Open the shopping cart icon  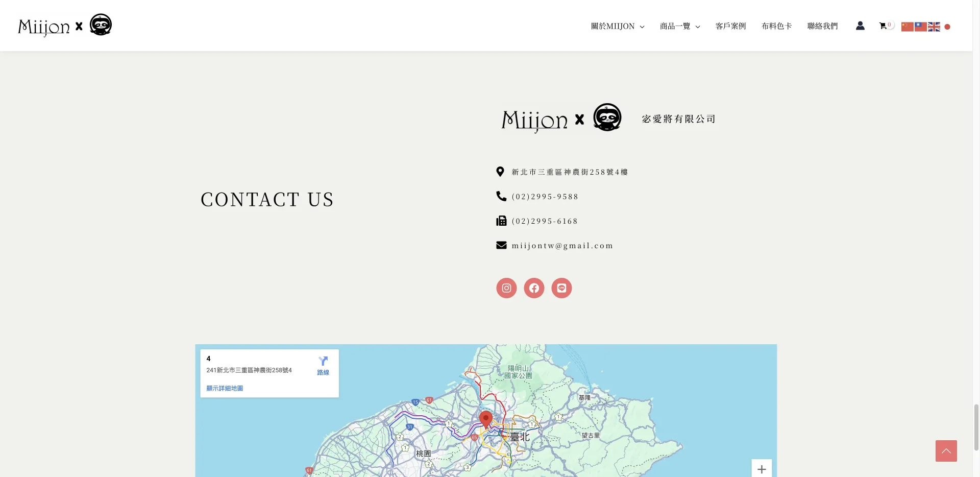[883, 26]
